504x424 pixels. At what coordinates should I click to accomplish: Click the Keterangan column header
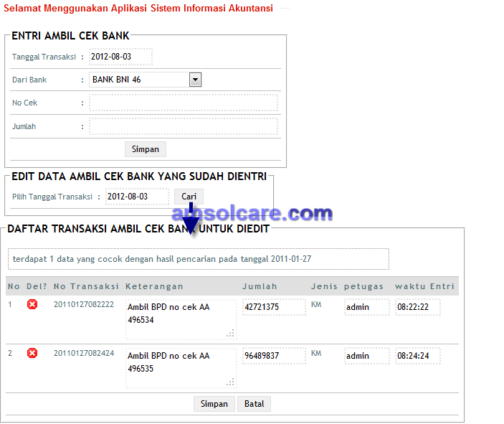[154, 286]
